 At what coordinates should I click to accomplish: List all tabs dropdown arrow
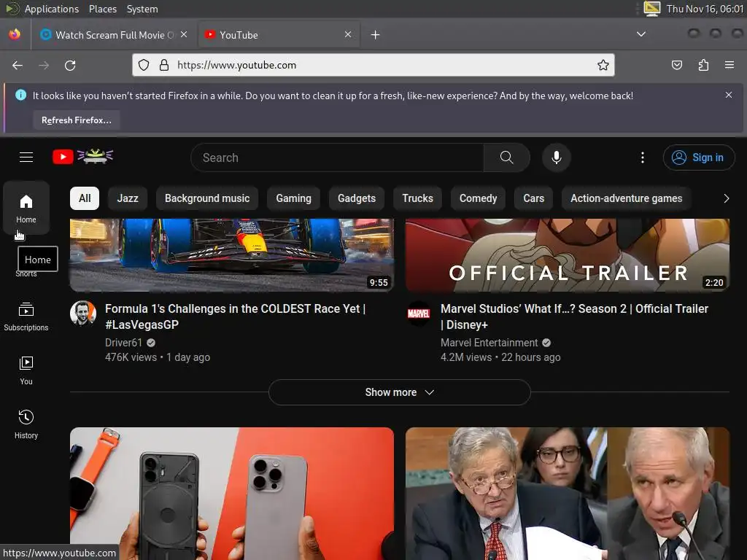tap(641, 34)
